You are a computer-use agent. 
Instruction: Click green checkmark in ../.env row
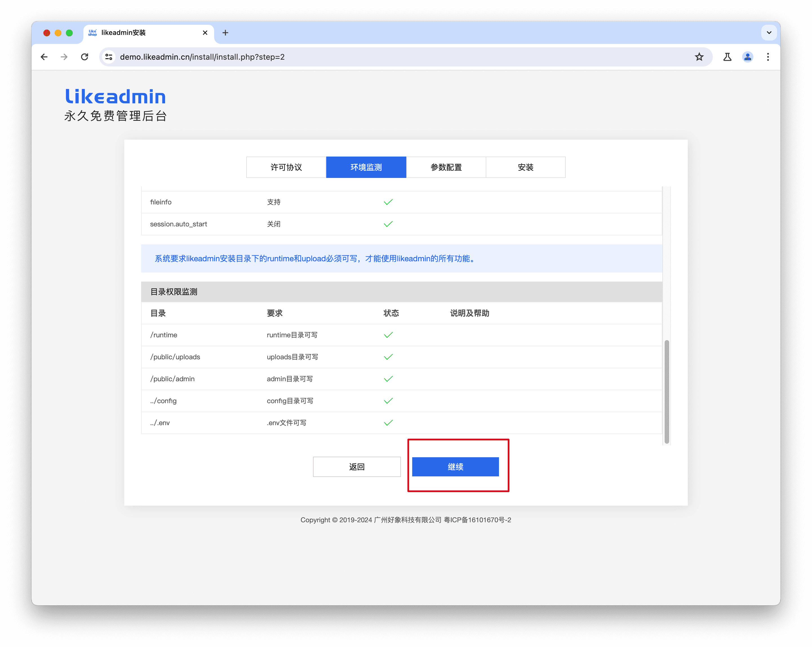(x=388, y=423)
